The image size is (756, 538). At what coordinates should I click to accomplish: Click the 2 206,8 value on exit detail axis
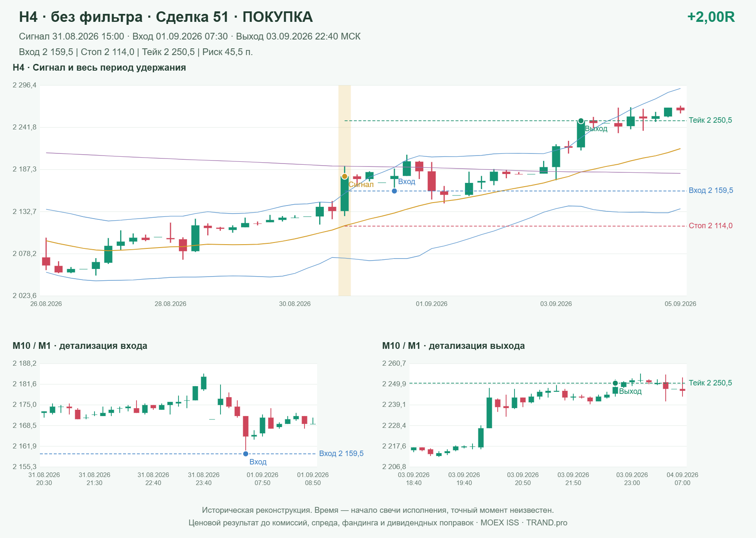pyautogui.click(x=394, y=467)
